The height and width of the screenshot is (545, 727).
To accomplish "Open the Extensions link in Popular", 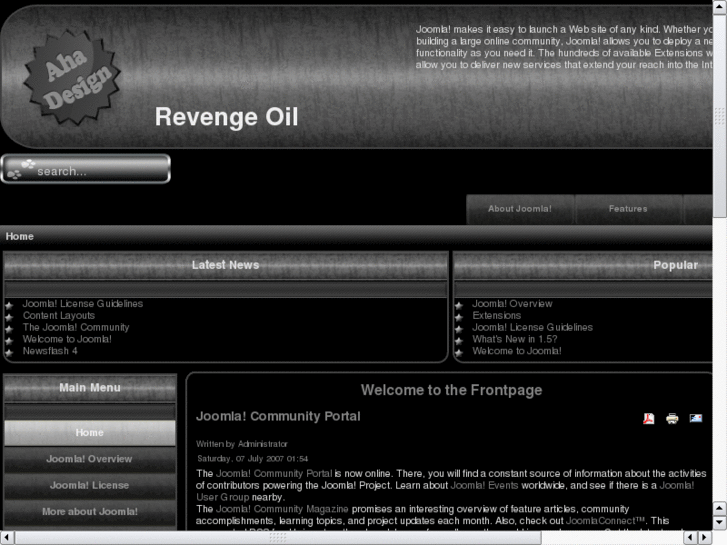I will [497, 316].
